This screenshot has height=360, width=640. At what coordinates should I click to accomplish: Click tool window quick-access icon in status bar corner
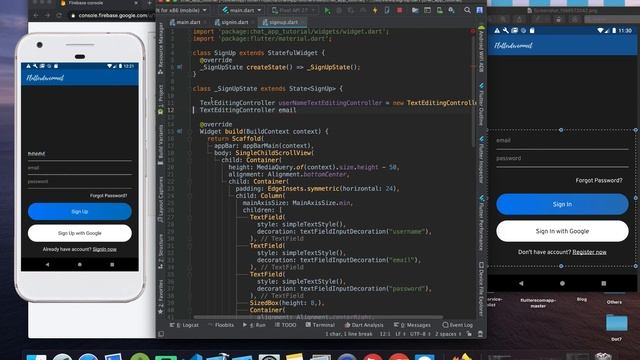(161, 334)
